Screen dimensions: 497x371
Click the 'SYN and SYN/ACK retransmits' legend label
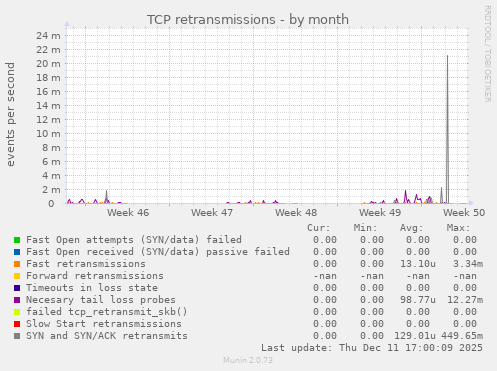point(107,336)
